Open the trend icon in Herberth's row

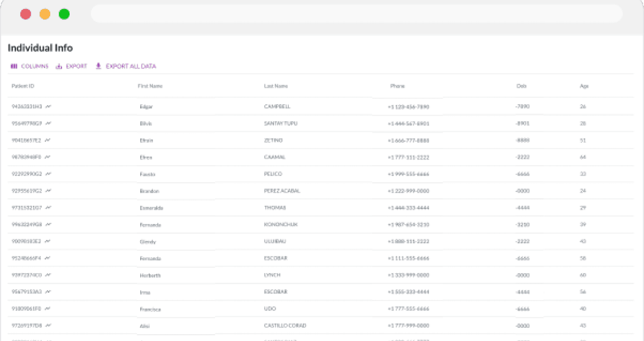pyautogui.click(x=48, y=275)
